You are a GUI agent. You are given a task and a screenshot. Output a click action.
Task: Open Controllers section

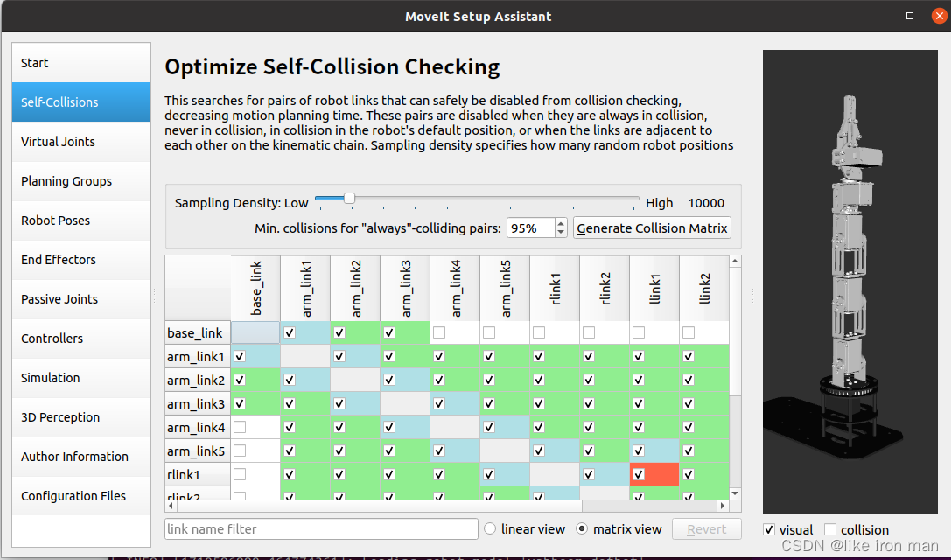(x=81, y=339)
